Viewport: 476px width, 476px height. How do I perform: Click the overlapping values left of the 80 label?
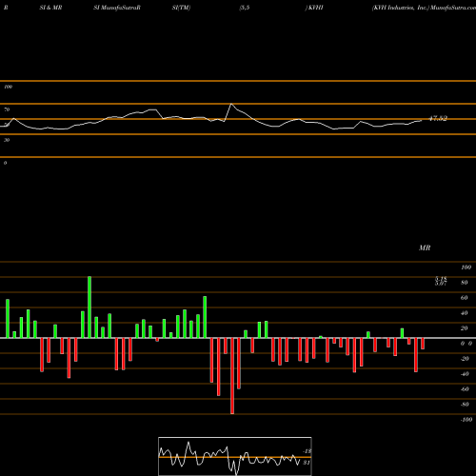[x=441, y=281]
